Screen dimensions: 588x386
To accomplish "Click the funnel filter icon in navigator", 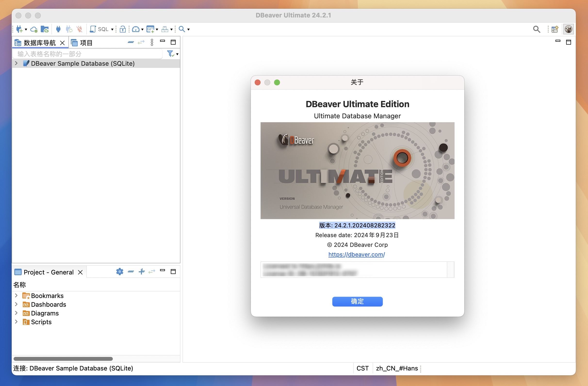I will pos(171,54).
